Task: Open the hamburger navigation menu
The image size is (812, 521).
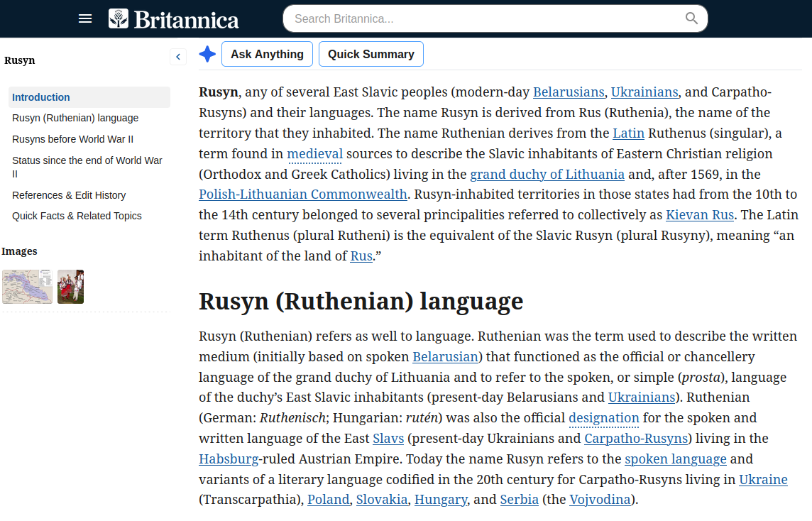Action: coord(85,18)
